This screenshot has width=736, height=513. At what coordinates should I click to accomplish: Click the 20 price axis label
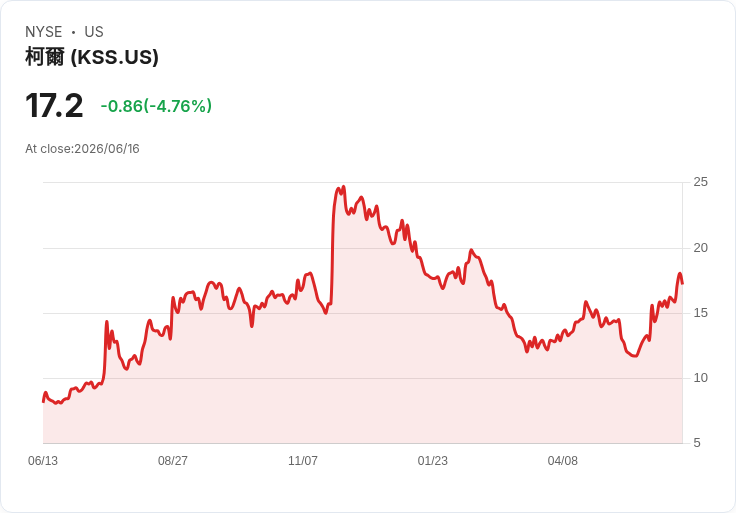coord(700,248)
